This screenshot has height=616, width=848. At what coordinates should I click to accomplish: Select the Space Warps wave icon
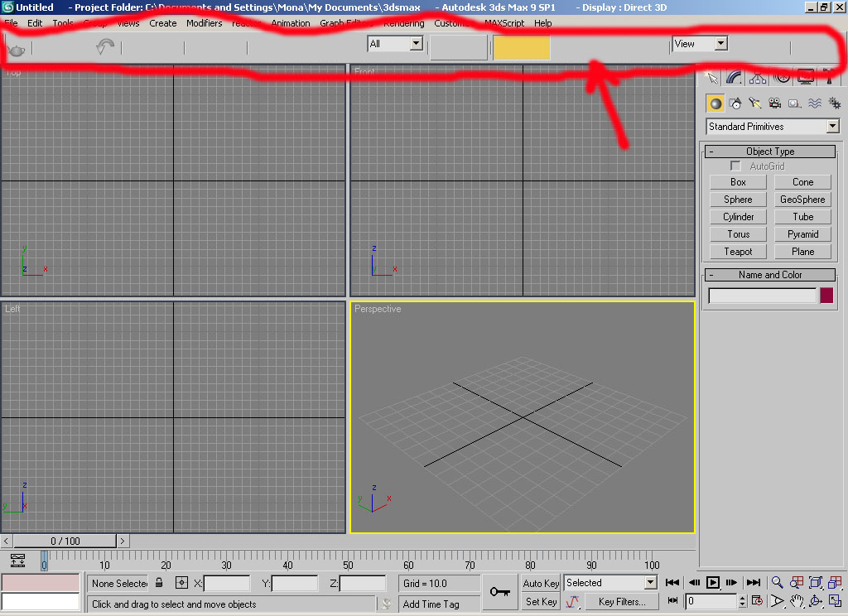pyautogui.click(x=815, y=103)
